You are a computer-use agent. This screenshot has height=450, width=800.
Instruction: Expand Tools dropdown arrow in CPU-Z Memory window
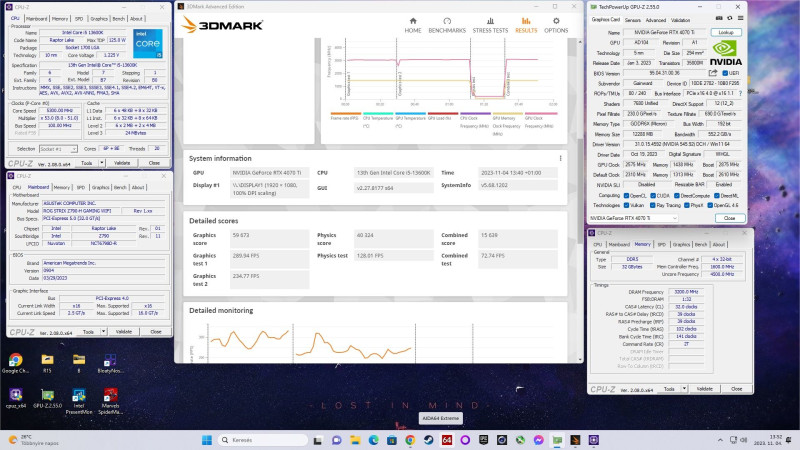(x=684, y=389)
